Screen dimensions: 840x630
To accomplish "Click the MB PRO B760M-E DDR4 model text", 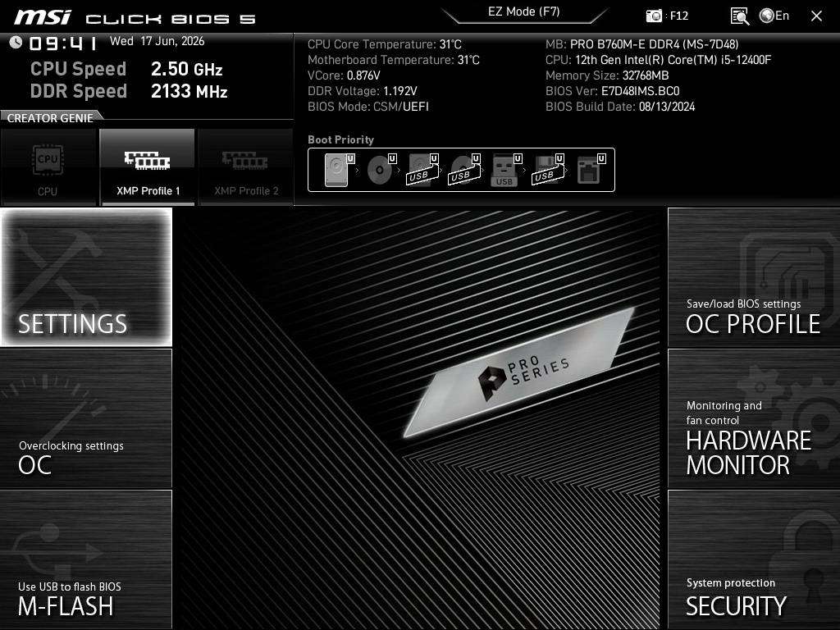I will coord(641,44).
